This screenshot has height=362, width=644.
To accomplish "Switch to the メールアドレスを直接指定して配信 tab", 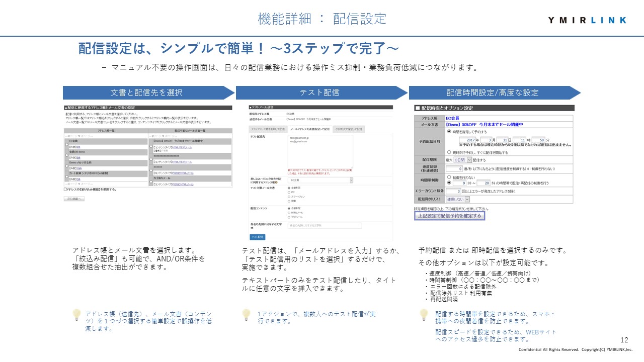I will 310,129.
